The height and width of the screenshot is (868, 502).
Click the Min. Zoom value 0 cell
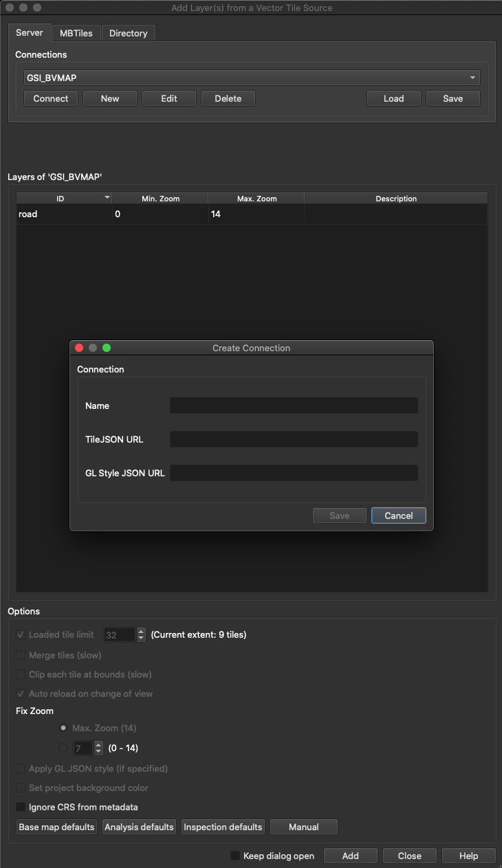[x=160, y=214]
